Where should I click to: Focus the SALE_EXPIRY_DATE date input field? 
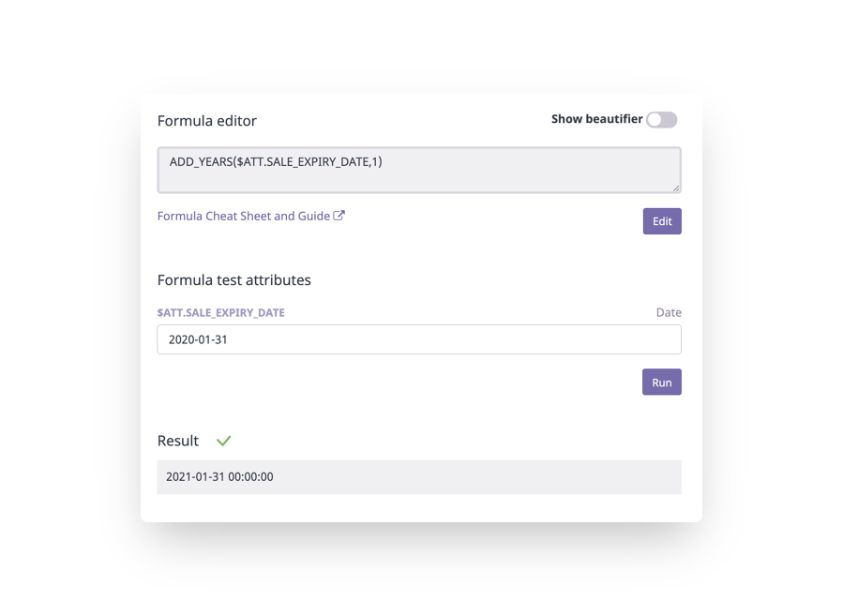point(419,339)
